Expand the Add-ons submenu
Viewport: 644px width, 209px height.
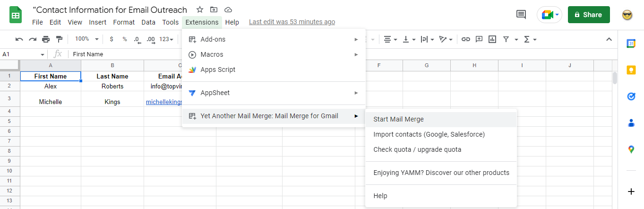tap(274, 39)
